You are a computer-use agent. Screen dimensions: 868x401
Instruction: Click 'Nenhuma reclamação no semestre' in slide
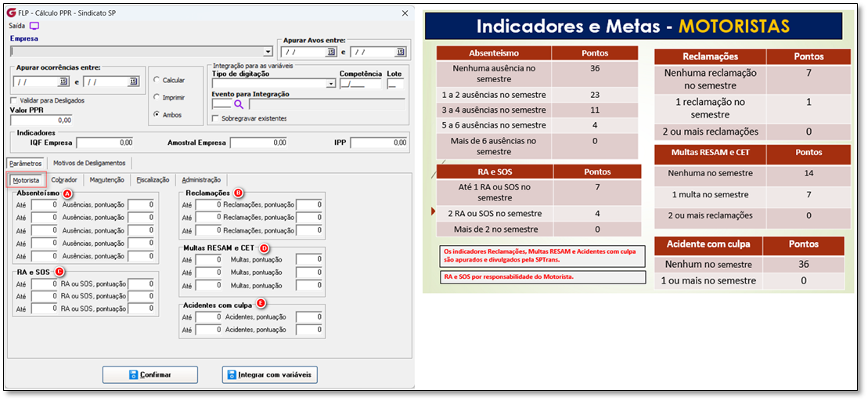710,79
